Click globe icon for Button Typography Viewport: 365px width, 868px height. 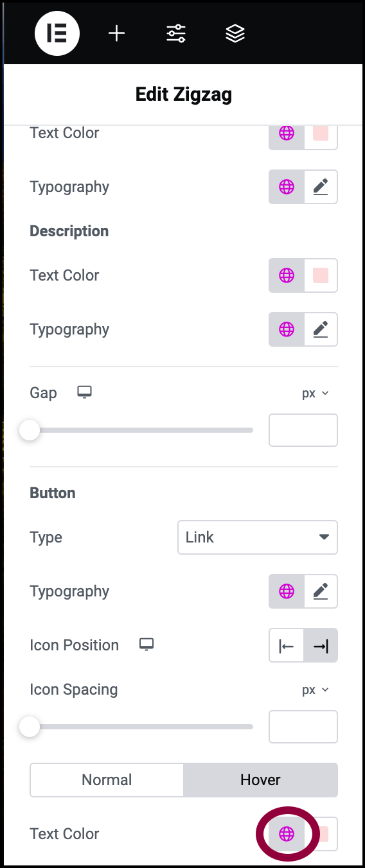(287, 591)
